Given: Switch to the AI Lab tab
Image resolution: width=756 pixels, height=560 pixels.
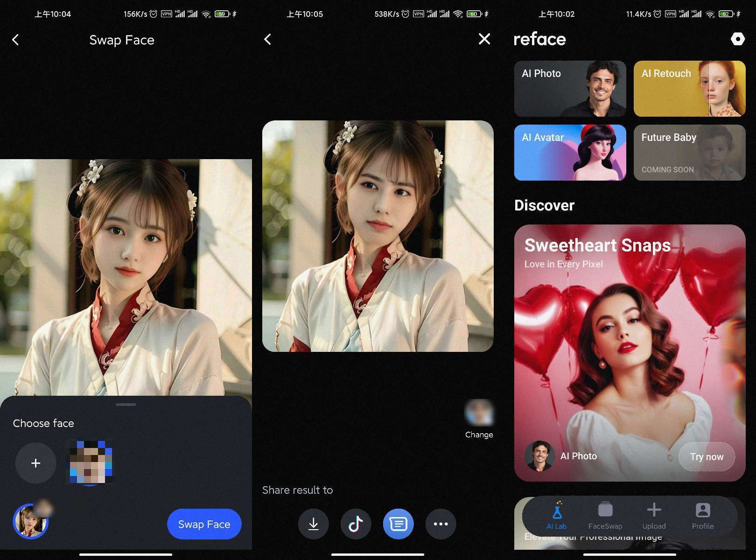Looking at the screenshot, I should [557, 516].
